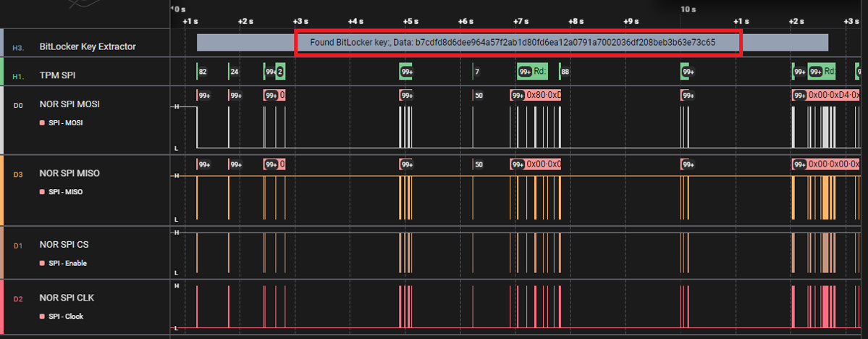Select the NOR SPI CLK channel name
Screen dimensions: 868x339
coord(67,298)
